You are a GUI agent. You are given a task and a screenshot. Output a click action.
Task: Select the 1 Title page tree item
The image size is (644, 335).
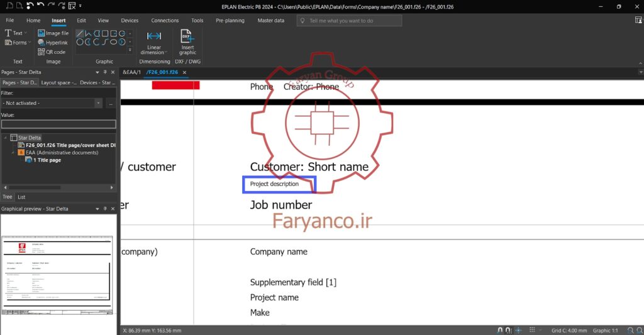point(43,160)
